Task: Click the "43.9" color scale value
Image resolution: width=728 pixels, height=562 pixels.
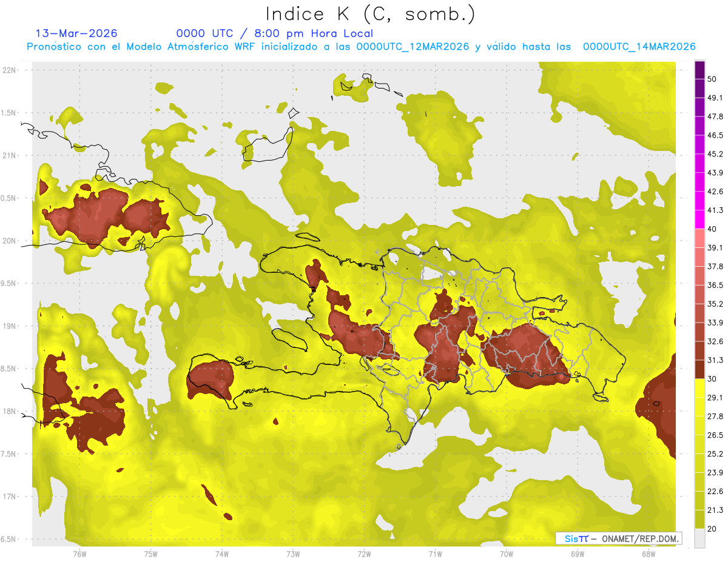Action: 715,173
